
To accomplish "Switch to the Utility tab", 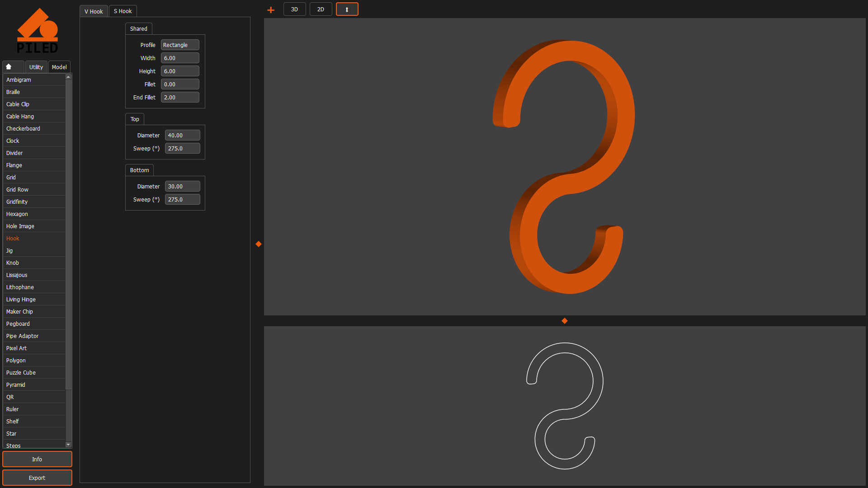I will tap(36, 67).
